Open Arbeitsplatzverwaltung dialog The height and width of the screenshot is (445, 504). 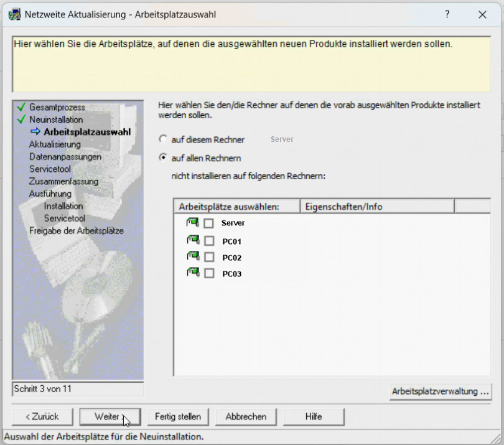click(x=440, y=391)
